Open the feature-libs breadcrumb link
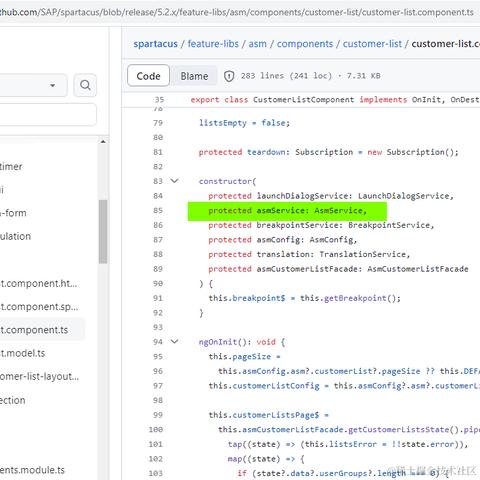Image resolution: width=480 pixels, height=480 pixels. pos(213,44)
